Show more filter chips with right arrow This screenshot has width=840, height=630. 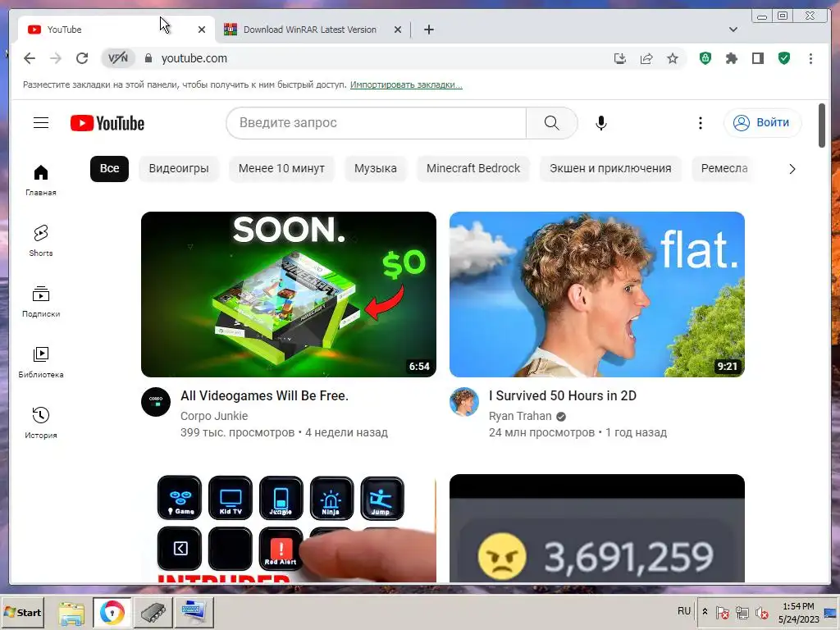tap(792, 169)
